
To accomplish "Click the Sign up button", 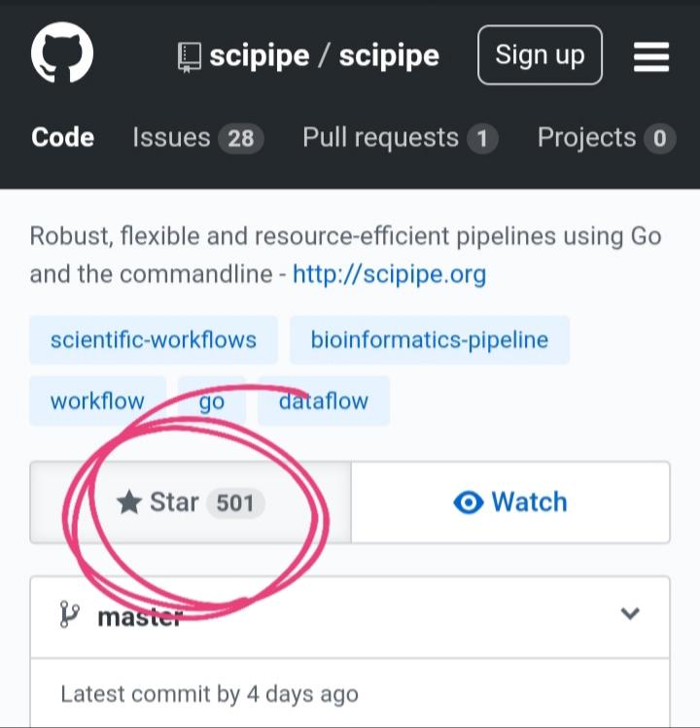I will coord(540,54).
